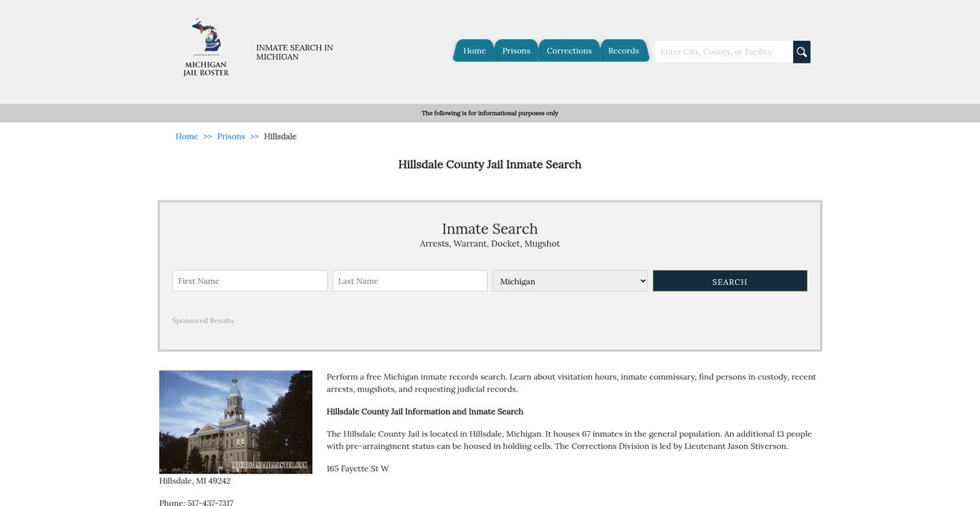Click the magnifier search icon in header
980x506 pixels.
pos(802,51)
